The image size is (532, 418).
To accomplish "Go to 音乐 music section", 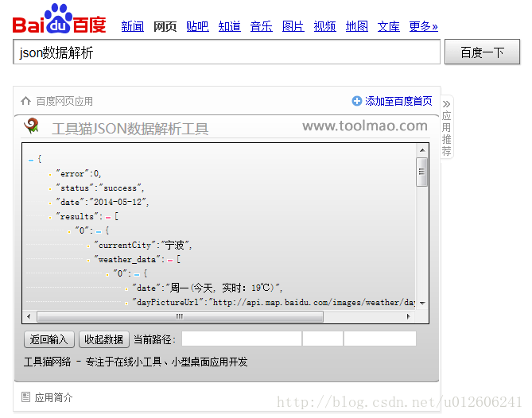I will (262, 26).
